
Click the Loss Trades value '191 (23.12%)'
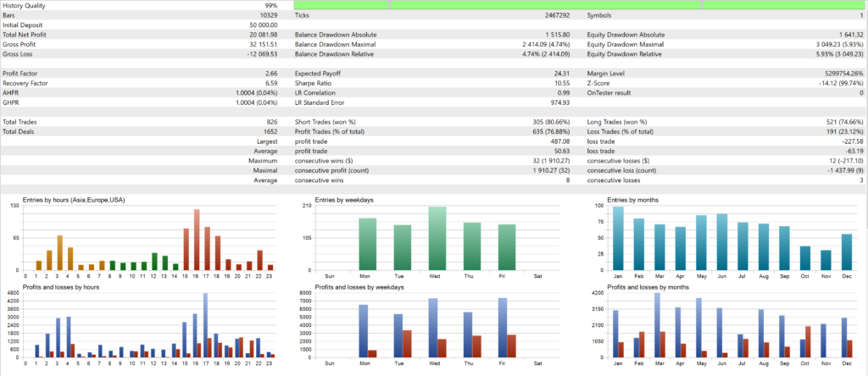pos(843,131)
